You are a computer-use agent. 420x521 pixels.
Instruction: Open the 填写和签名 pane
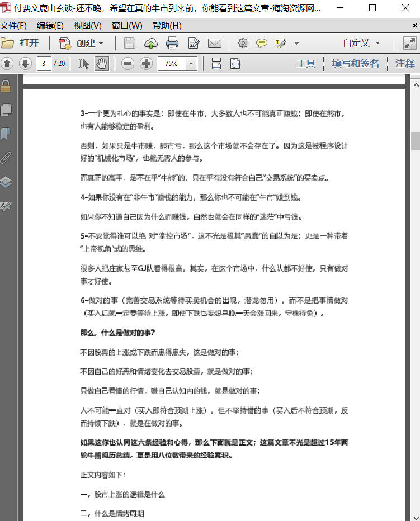[355, 64]
